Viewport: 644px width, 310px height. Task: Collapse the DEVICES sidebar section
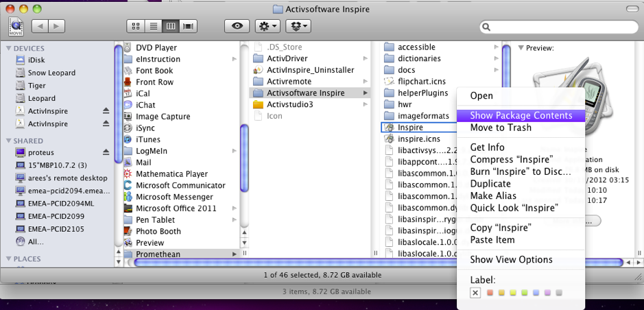pos(9,49)
